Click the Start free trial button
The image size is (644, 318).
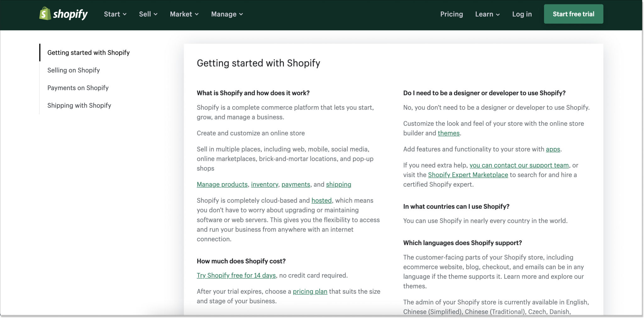(x=573, y=14)
